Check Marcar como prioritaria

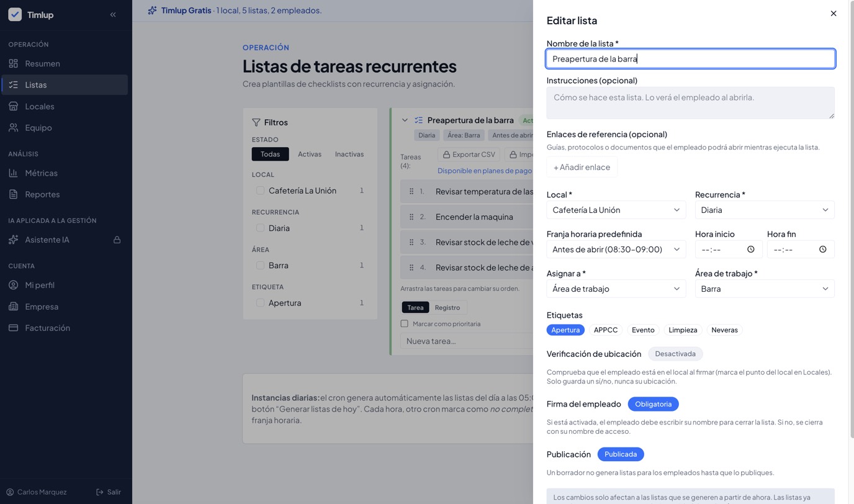point(405,324)
